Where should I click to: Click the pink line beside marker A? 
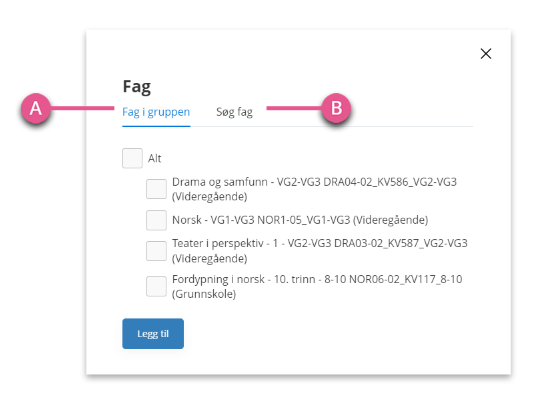click(82, 108)
